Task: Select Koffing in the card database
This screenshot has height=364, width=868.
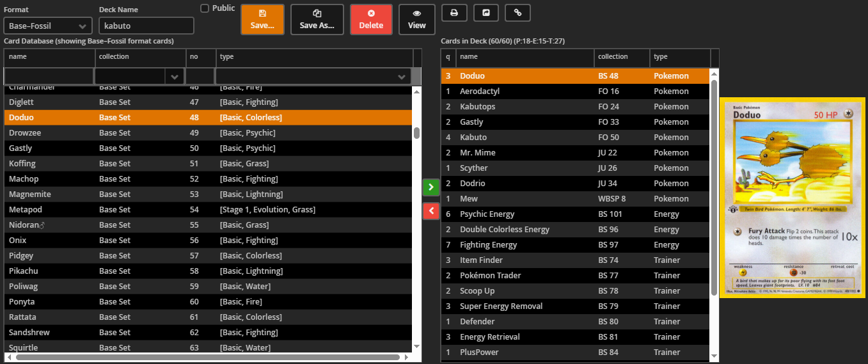Action: (209, 164)
